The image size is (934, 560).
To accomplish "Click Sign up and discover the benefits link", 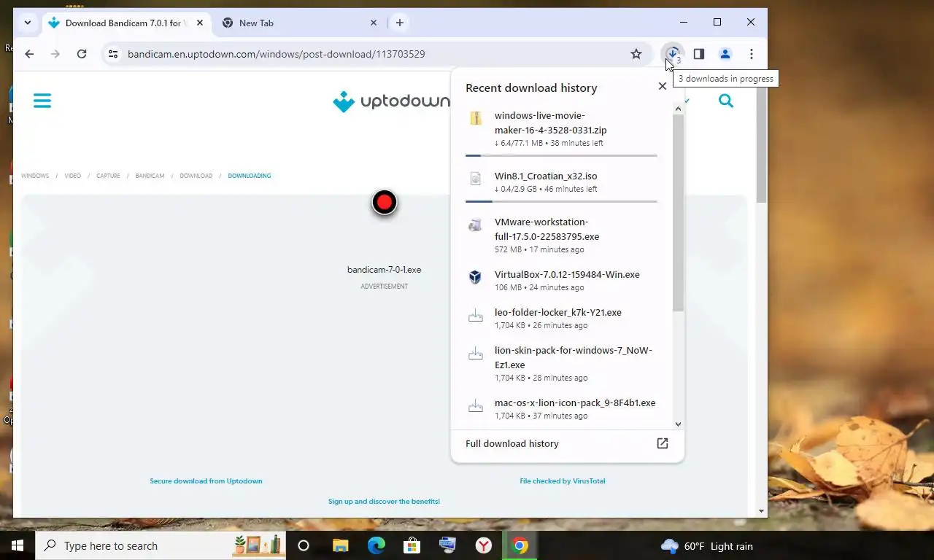I will (x=384, y=502).
